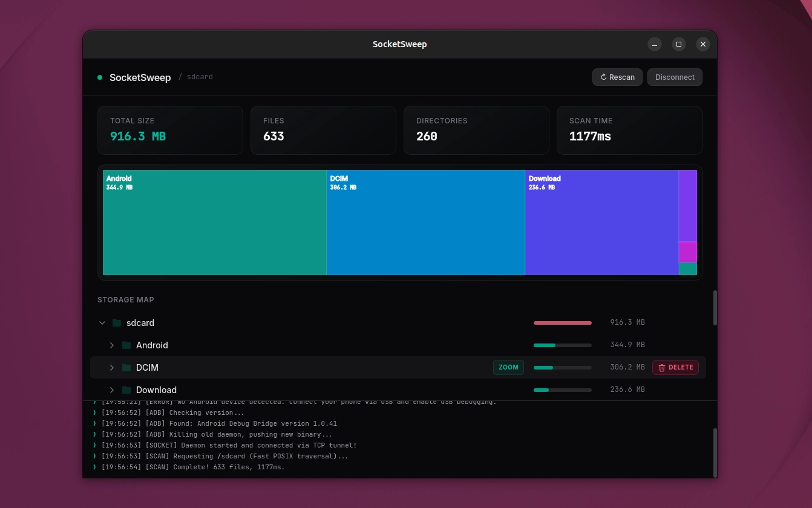This screenshot has height=508, width=812.
Task: Disconnect from the device
Action: [x=675, y=77]
